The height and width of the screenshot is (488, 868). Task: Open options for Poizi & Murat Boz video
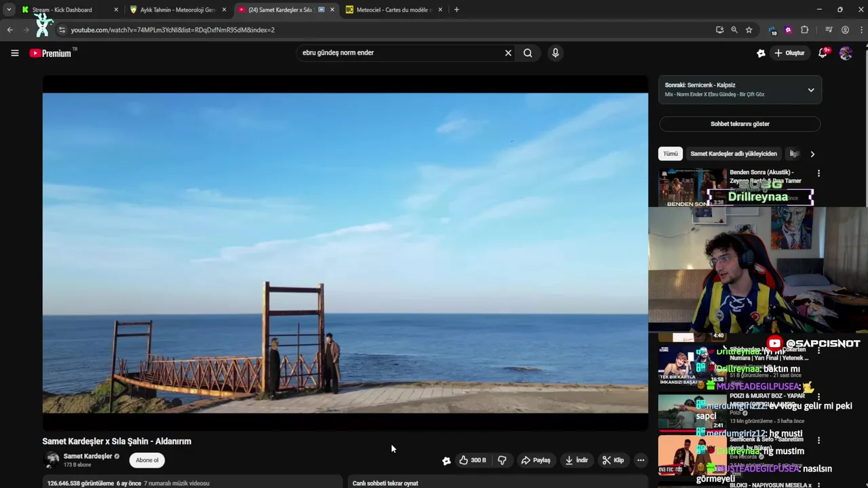(818, 397)
